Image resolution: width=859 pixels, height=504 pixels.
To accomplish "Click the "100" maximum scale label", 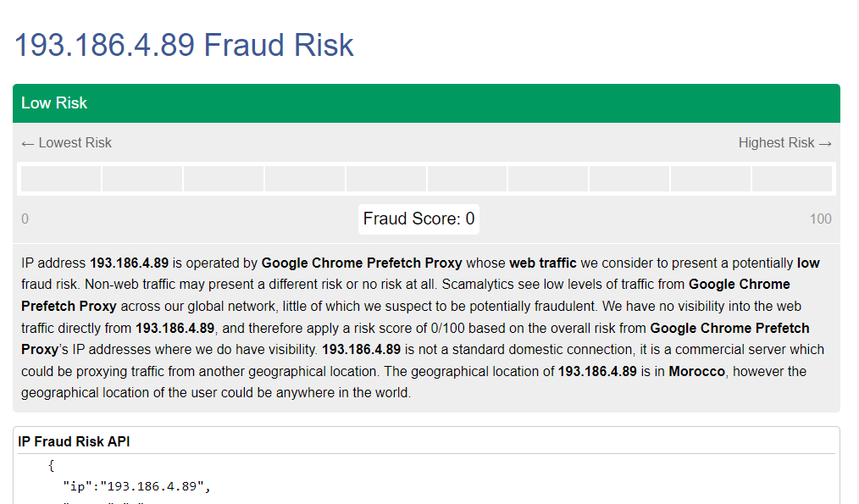I will pyautogui.click(x=820, y=219).
